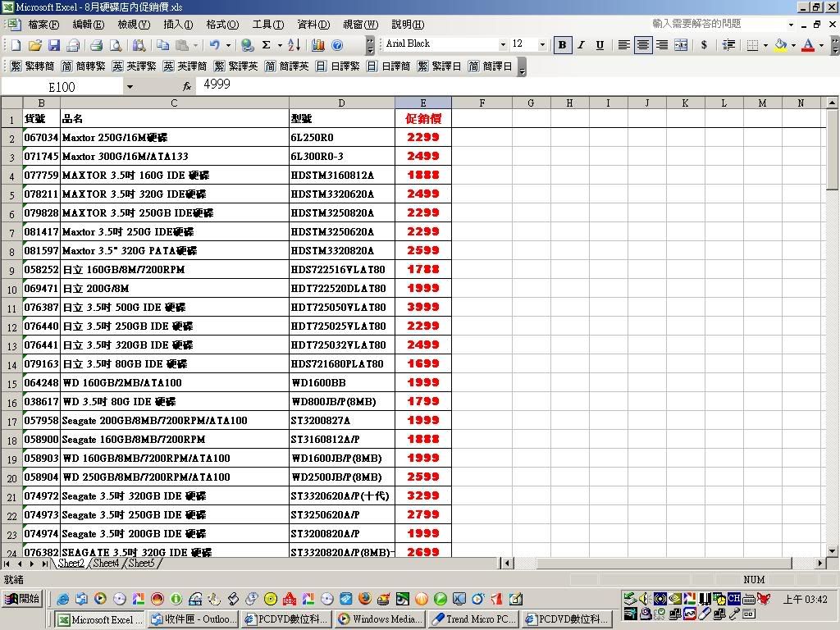Launch the Chart Wizard
Viewport: 840px width, 630px height.
[317, 45]
